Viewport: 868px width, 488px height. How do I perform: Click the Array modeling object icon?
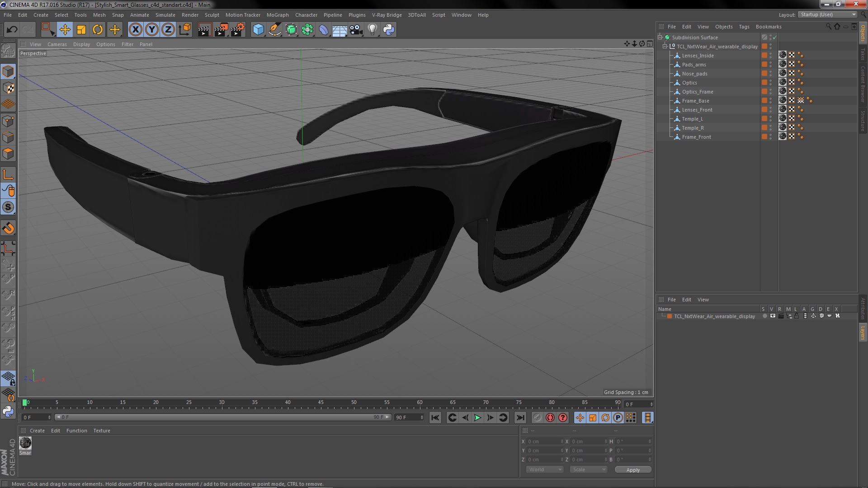click(x=307, y=30)
